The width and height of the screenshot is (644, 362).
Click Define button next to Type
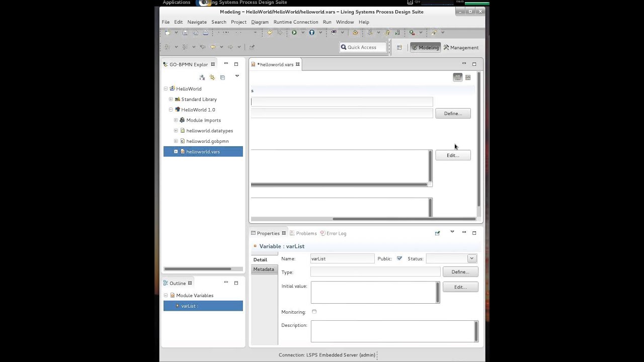click(460, 272)
